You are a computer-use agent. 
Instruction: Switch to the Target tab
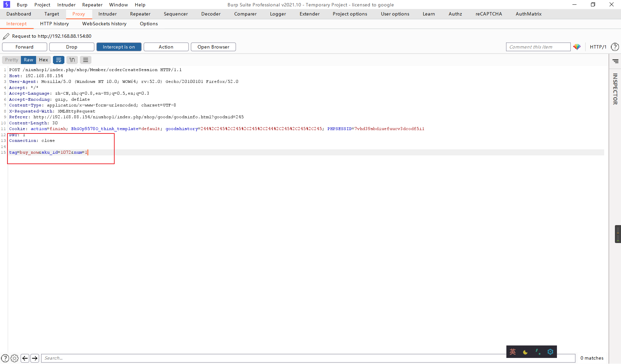click(52, 14)
